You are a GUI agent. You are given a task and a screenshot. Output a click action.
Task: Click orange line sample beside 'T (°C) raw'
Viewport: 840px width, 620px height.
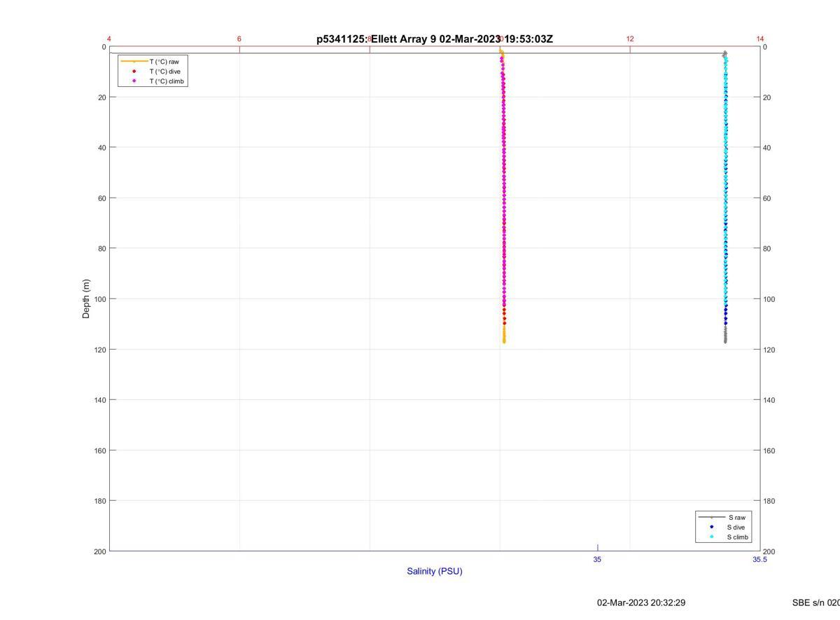[x=134, y=62]
